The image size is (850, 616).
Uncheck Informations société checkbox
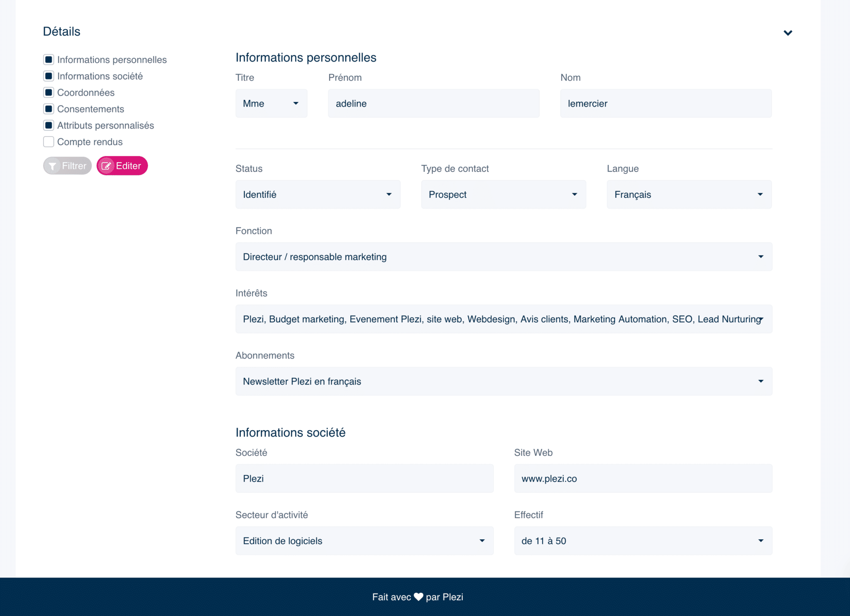coord(49,76)
